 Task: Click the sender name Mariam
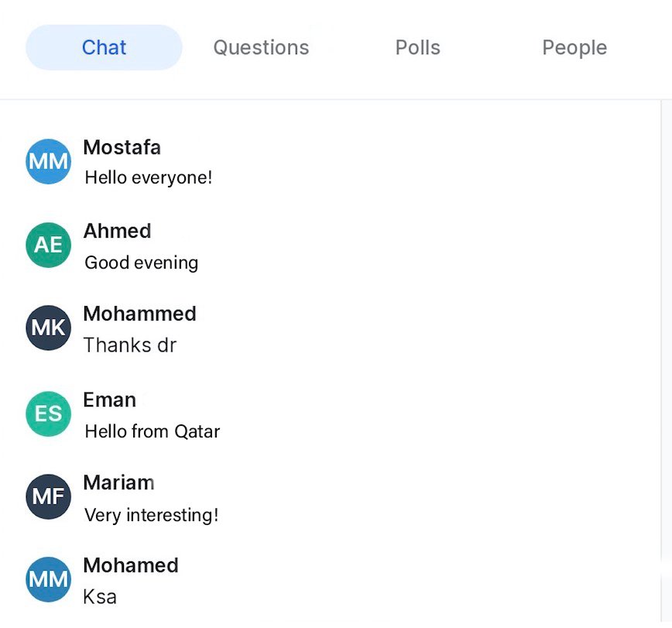click(x=118, y=483)
